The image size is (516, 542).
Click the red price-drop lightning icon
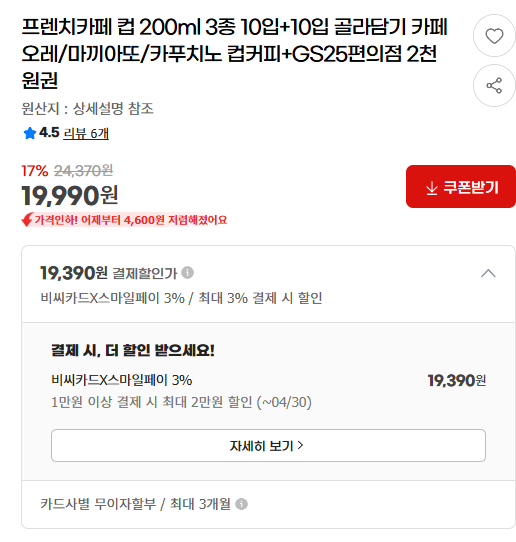[x=27, y=219]
